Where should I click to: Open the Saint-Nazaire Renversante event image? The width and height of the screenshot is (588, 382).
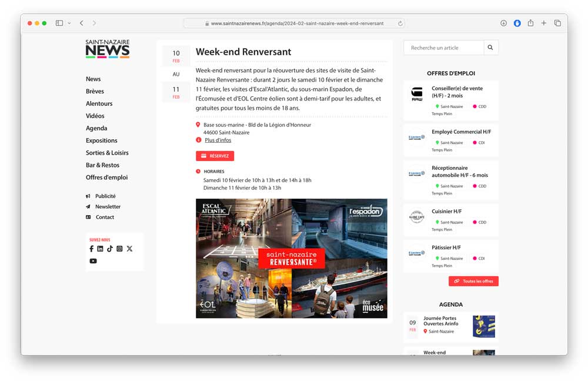pyautogui.click(x=291, y=258)
